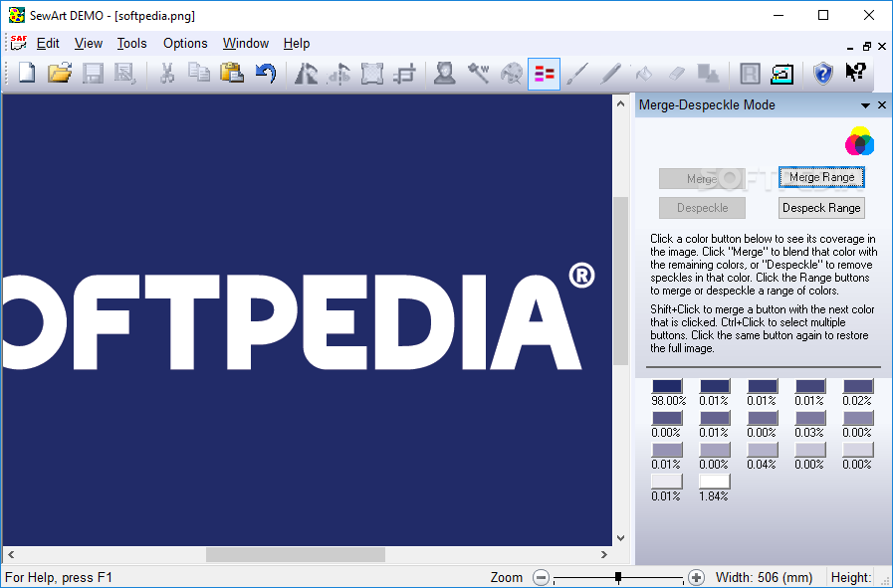Screen dimensions: 893x588
Task: Click the Despeckle button
Action: [x=702, y=208]
